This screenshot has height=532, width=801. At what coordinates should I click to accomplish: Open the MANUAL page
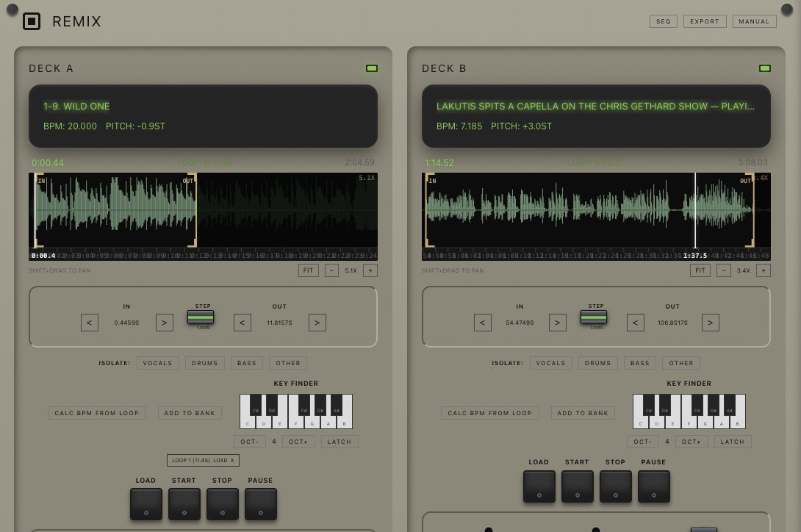(754, 21)
